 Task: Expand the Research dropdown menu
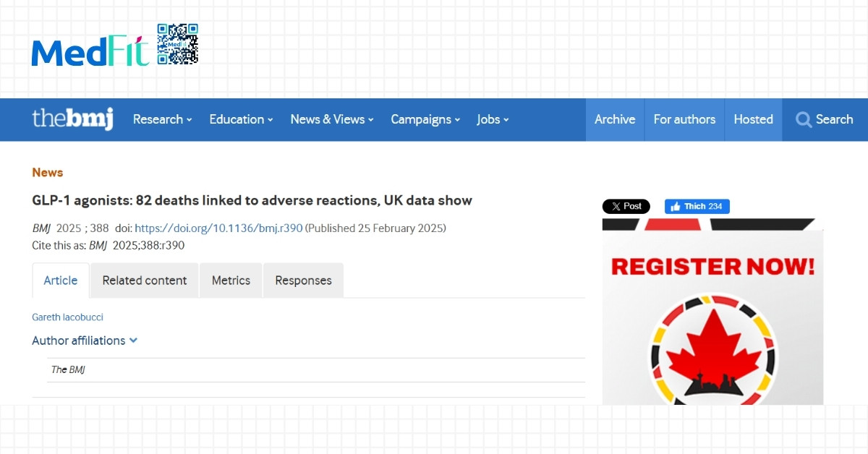tap(162, 120)
